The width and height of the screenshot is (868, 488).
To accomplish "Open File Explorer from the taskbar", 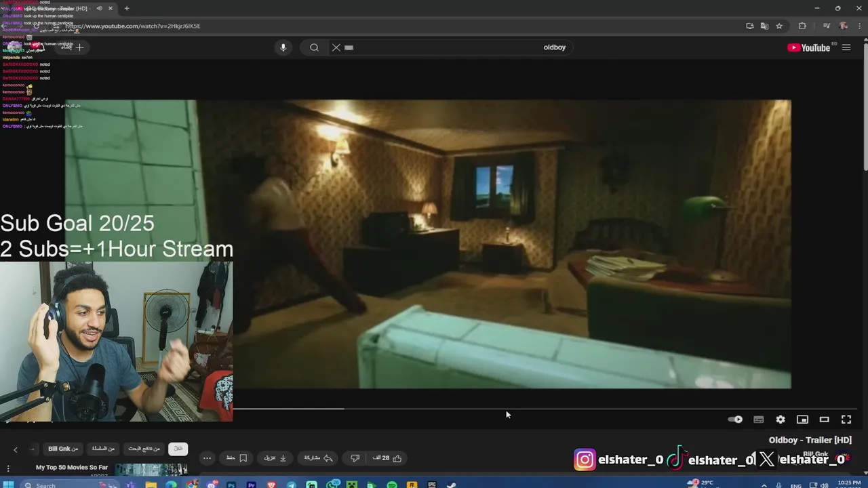I will [x=151, y=485].
